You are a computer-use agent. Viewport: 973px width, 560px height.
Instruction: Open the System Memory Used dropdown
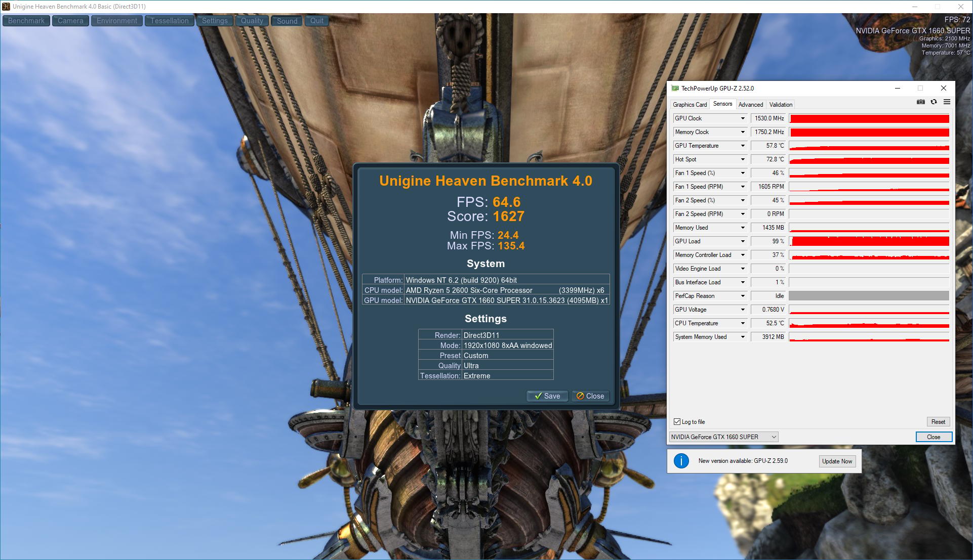743,337
